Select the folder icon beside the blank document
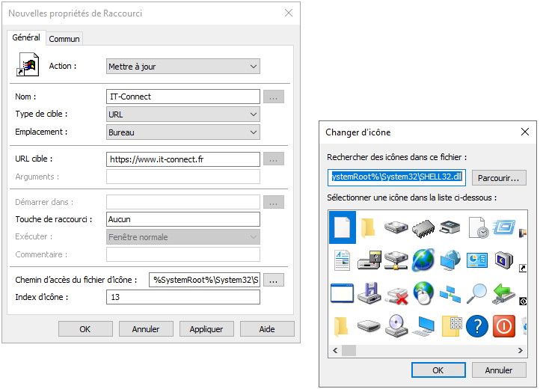Image resolution: width=540 pixels, height=392 pixels. pos(368,227)
